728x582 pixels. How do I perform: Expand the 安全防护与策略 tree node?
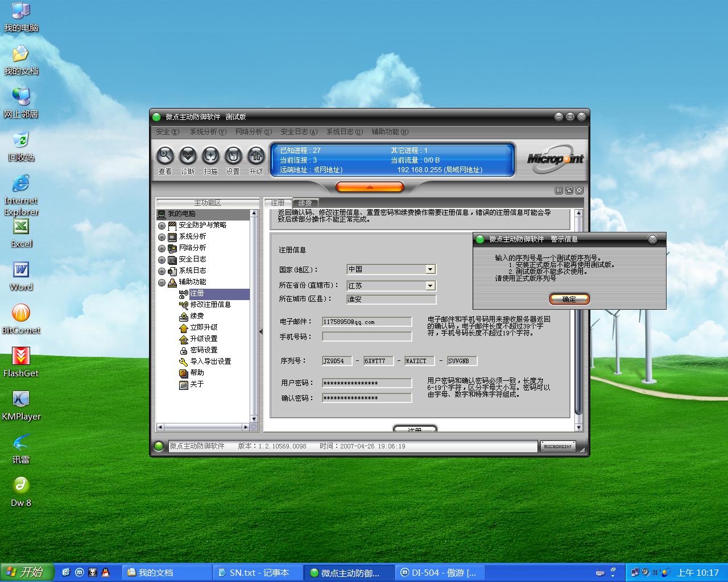(x=162, y=226)
